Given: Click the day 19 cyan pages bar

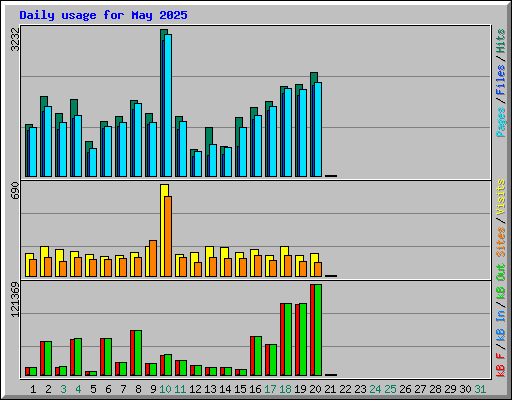Looking at the screenshot, I should pos(303,133).
